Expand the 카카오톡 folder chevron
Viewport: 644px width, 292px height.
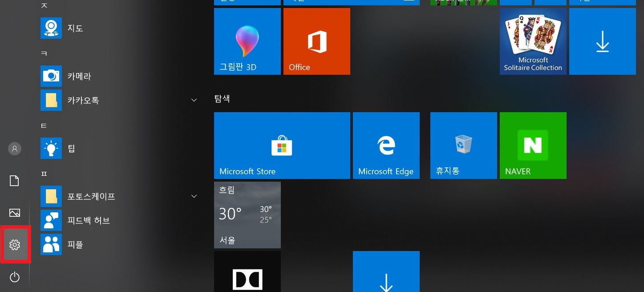(194, 100)
